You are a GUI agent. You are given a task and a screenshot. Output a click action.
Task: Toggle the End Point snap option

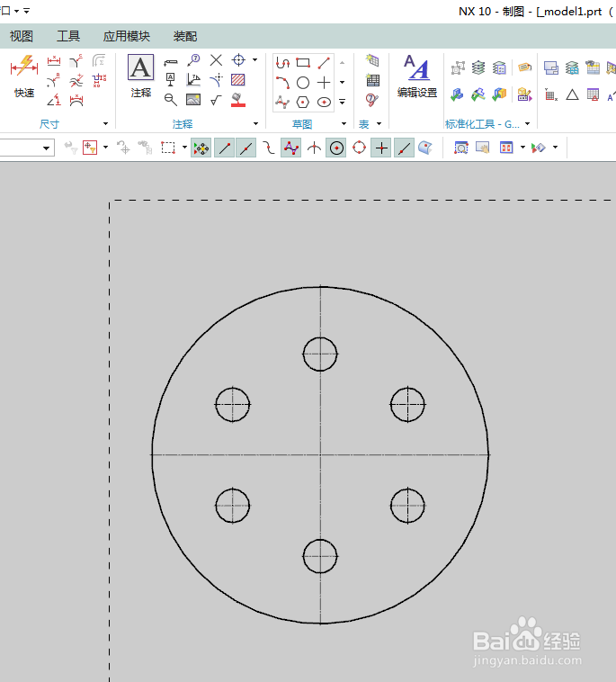coord(224,148)
